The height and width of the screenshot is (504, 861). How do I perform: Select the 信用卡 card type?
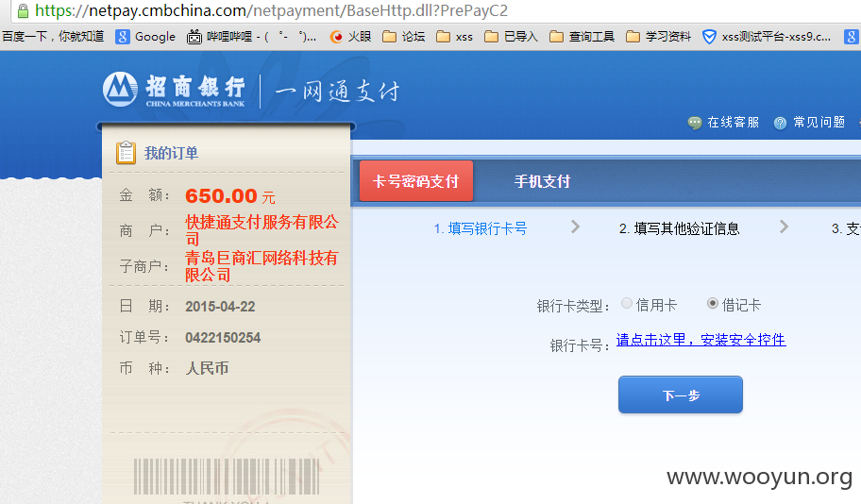pos(627,303)
